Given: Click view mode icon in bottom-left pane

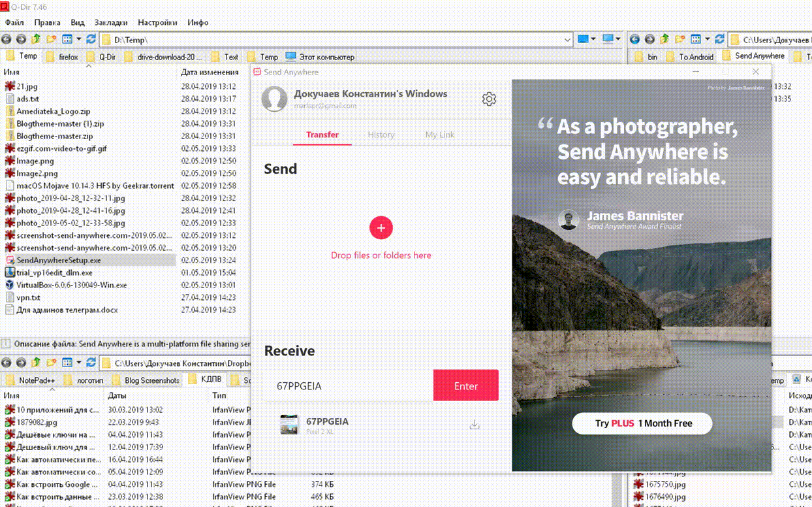Looking at the screenshot, I should click(67, 362).
